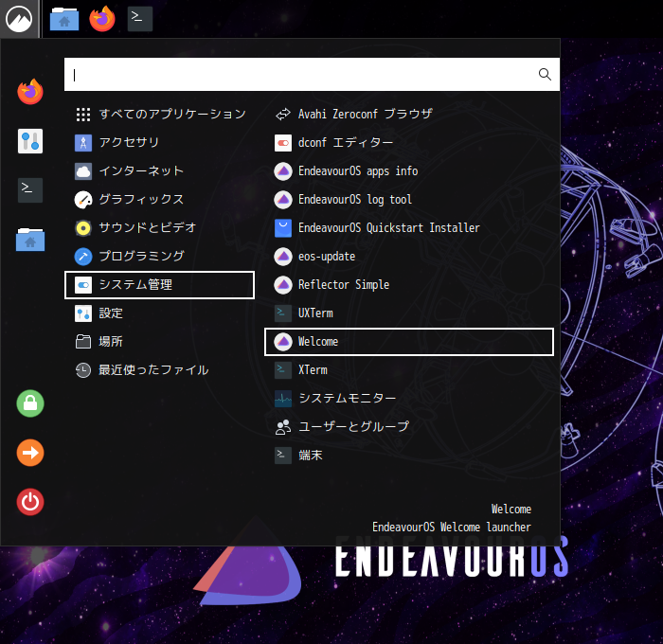Viewport: 663px width, 644px height.
Task: Select プログラミング category
Action: [x=159, y=257]
